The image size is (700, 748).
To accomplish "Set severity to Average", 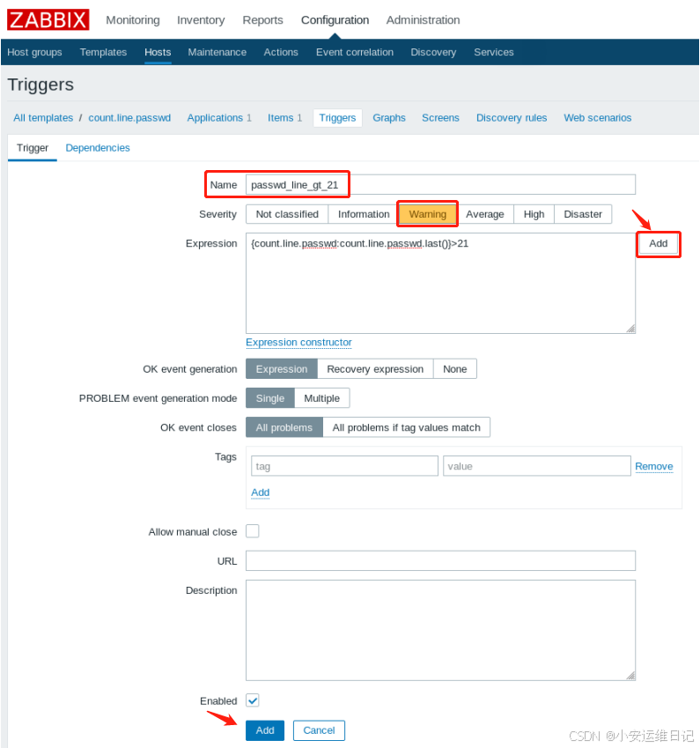I will click(485, 214).
